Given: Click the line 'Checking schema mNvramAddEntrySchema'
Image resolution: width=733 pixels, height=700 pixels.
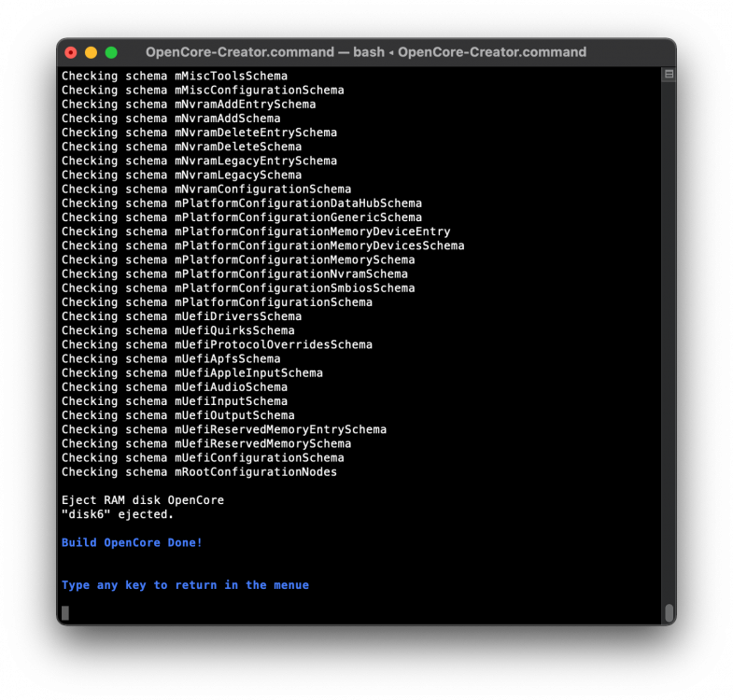Looking at the screenshot, I should (189, 104).
